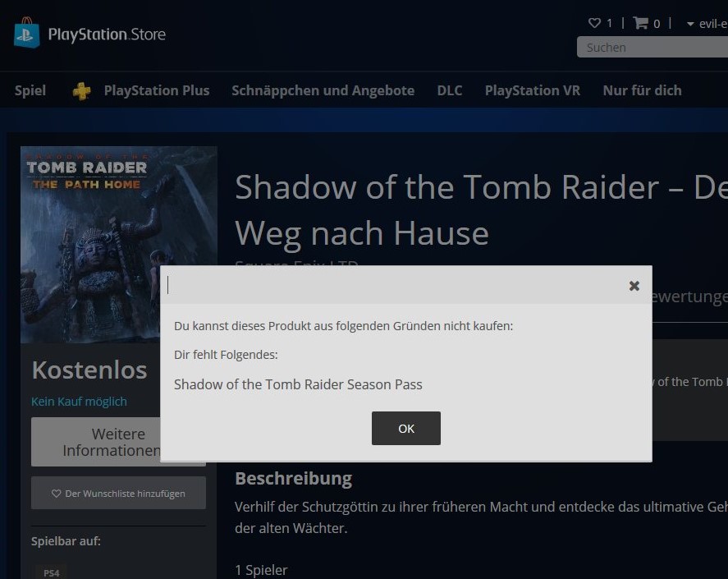Click the Suchen search field

pos(652,48)
